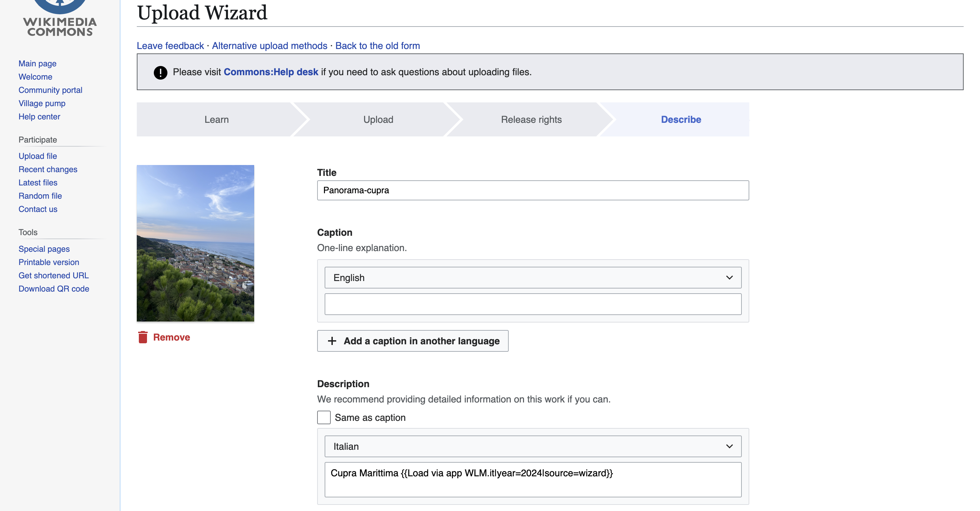Go to the Release rights step
Image resolution: width=980 pixels, height=511 pixels.
tap(531, 119)
